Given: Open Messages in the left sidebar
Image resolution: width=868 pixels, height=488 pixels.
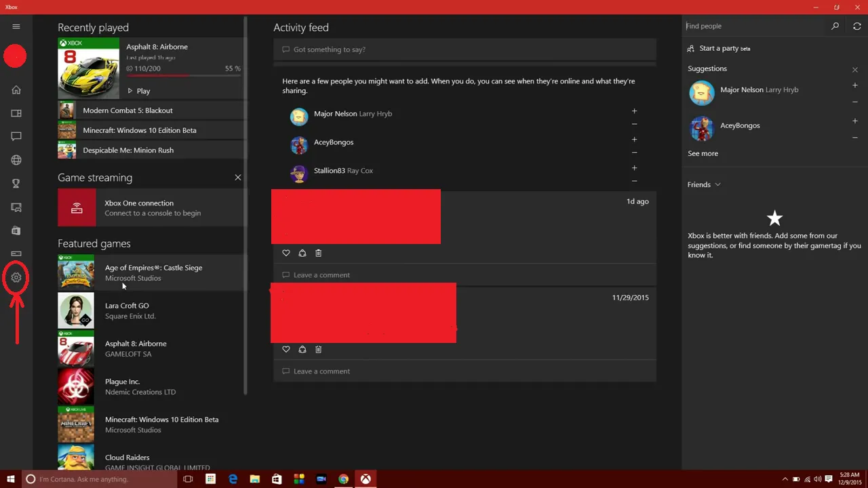Looking at the screenshot, I should (x=16, y=136).
